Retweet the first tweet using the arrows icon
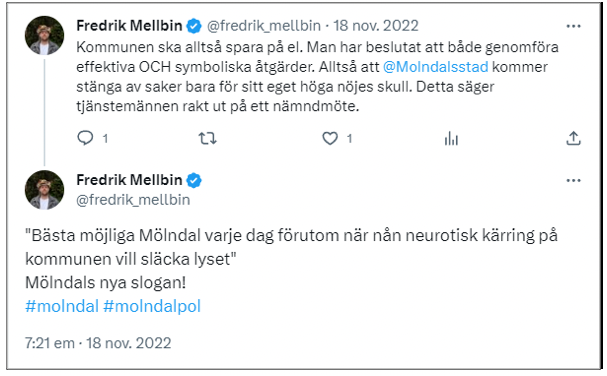607x376 pixels. click(207, 138)
